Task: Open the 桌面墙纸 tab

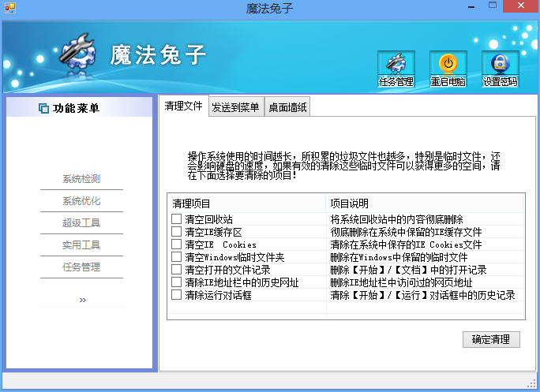Action: click(287, 107)
